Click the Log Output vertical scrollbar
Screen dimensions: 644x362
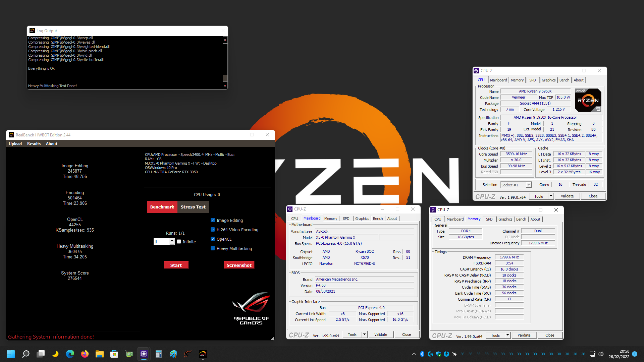pos(225,62)
